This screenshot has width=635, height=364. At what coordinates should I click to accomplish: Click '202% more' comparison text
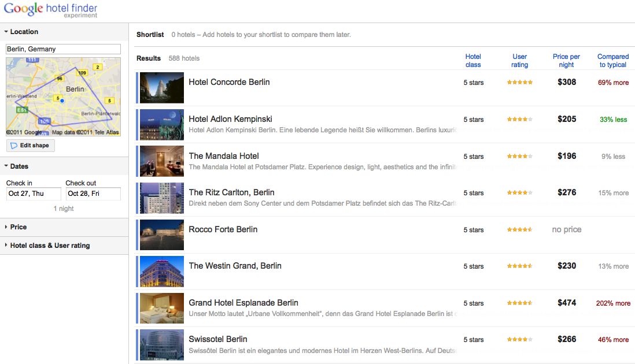point(613,303)
